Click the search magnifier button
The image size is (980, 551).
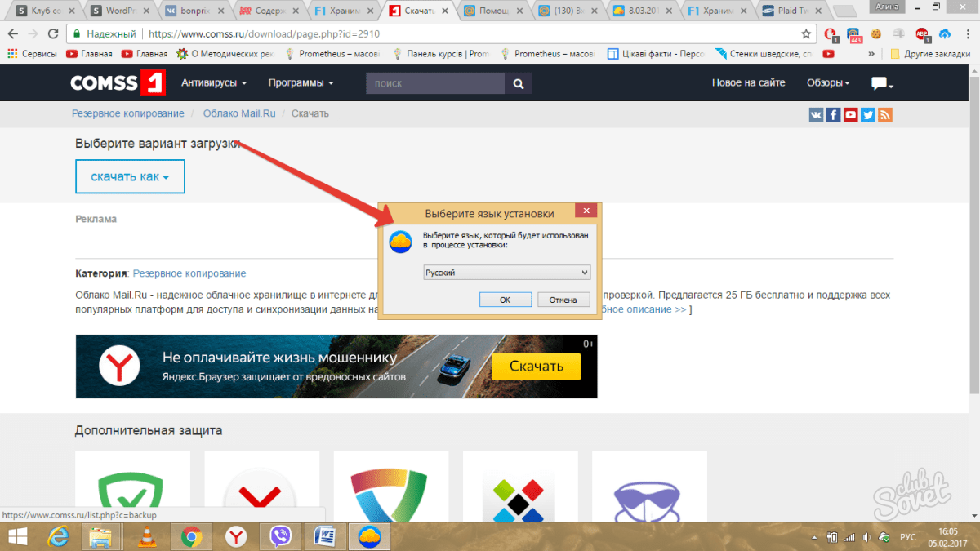click(x=519, y=83)
